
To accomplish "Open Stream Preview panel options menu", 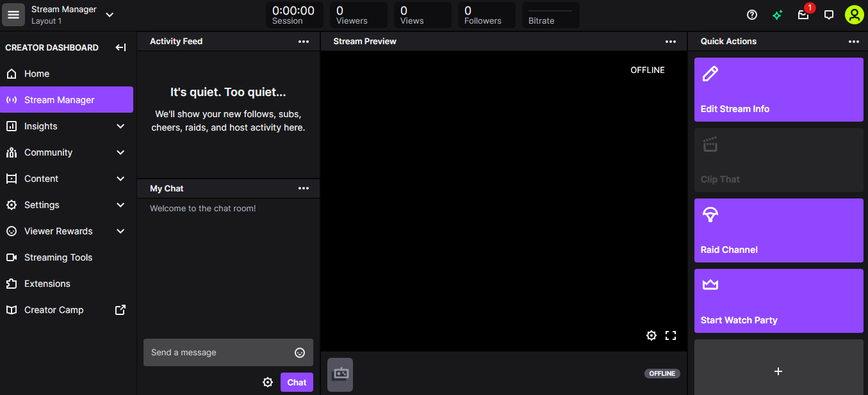I will 671,42.
